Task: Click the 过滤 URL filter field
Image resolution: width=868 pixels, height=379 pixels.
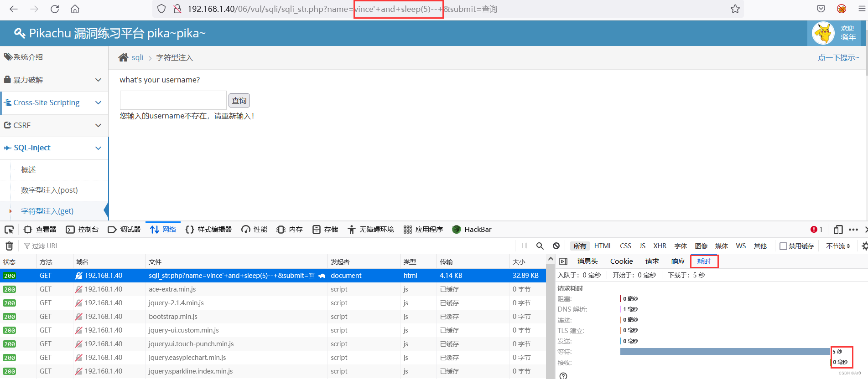Action: click(269, 246)
